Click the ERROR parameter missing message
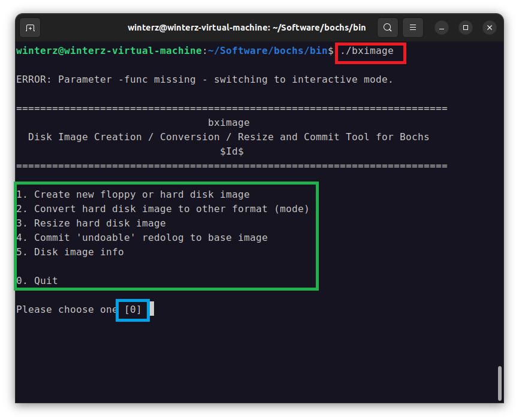 (x=204, y=79)
